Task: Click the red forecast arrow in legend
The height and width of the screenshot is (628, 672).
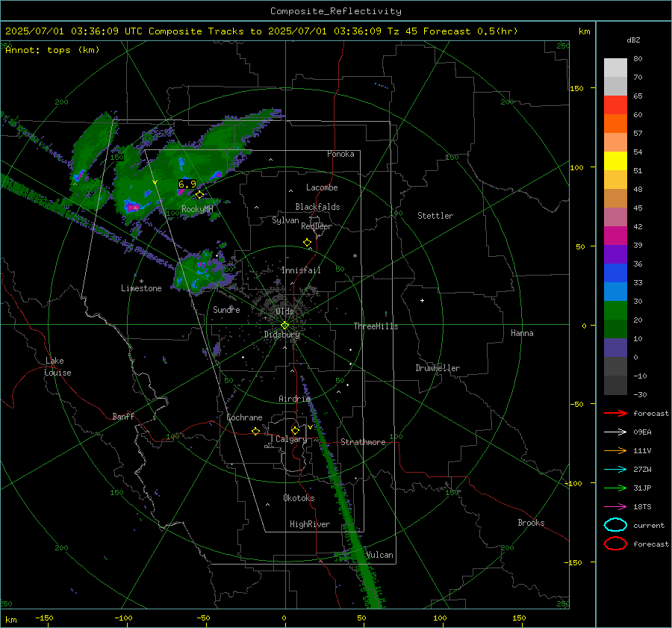Action: pyautogui.click(x=615, y=413)
